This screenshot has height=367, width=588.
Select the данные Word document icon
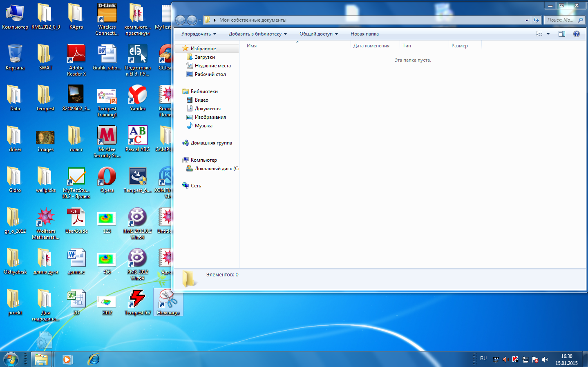(76, 261)
